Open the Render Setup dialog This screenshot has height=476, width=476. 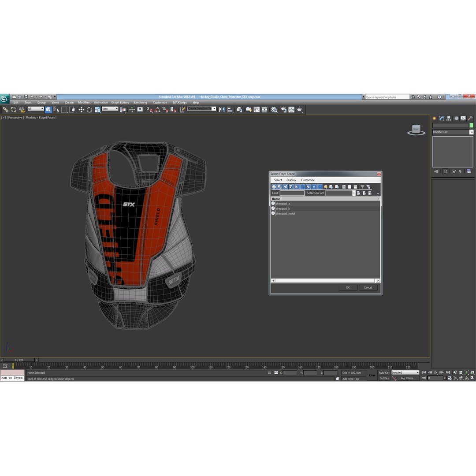click(x=283, y=110)
